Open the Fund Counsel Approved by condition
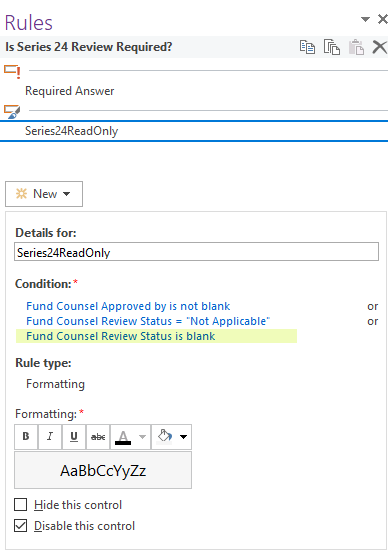This screenshot has height=551, width=388. pos(128,306)
